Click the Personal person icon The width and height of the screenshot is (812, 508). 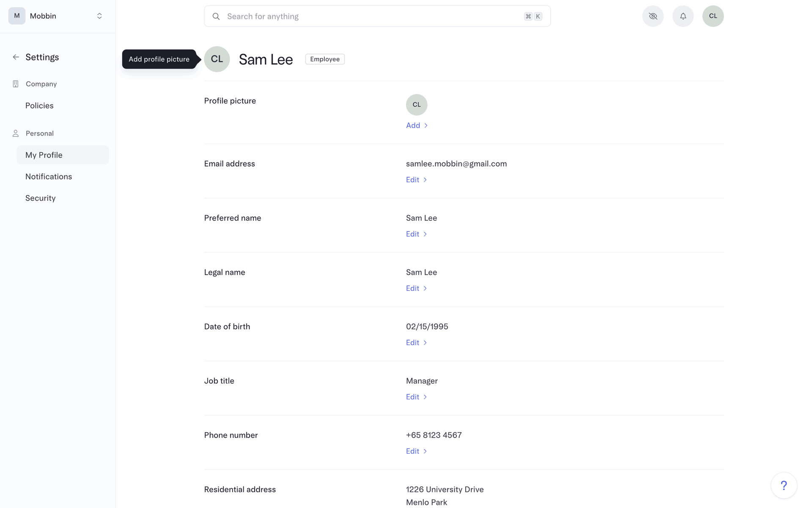click(x=16, y=133)
